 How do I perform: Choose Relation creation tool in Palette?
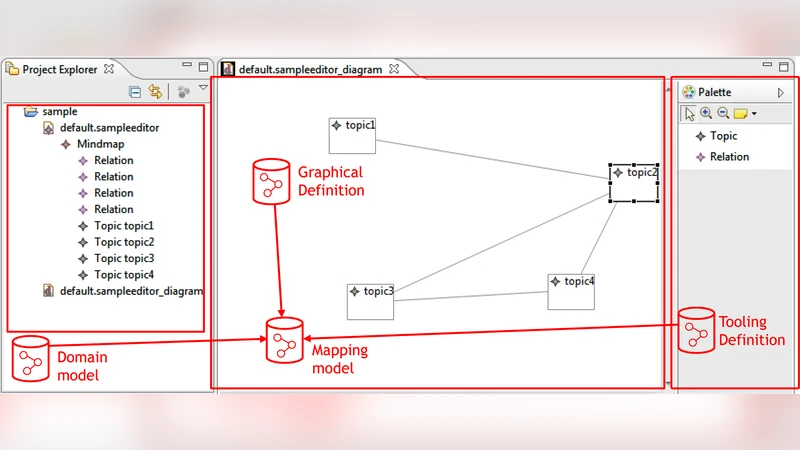coord(728,157)
